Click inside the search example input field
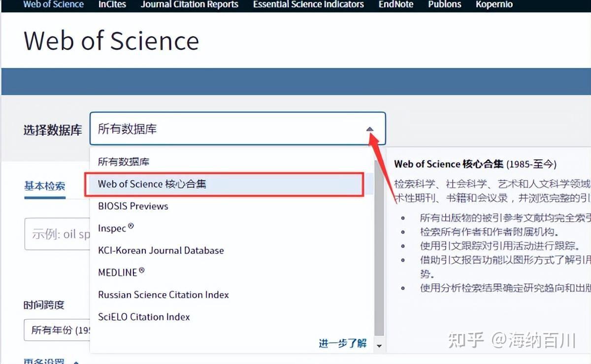 [x=59, y=234]
